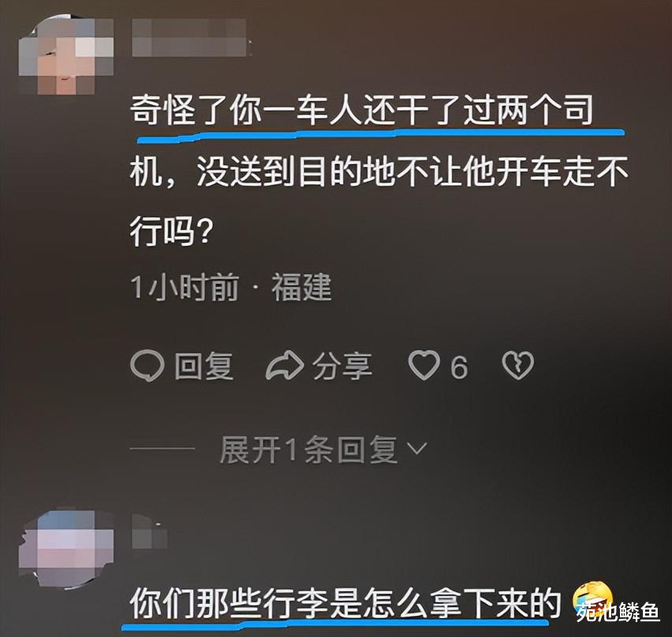Click the 分享 share label
Screen dimensions: 672x637
coord(342,367)
